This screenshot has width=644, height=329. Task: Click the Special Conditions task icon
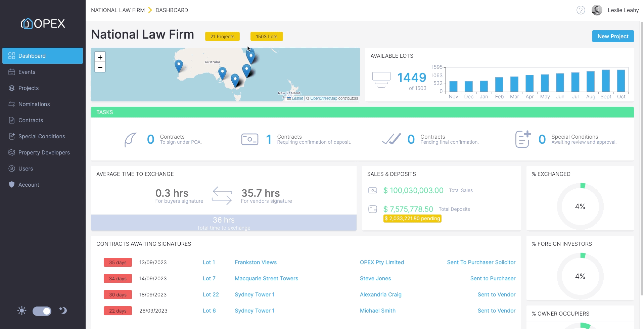point(523,139)
